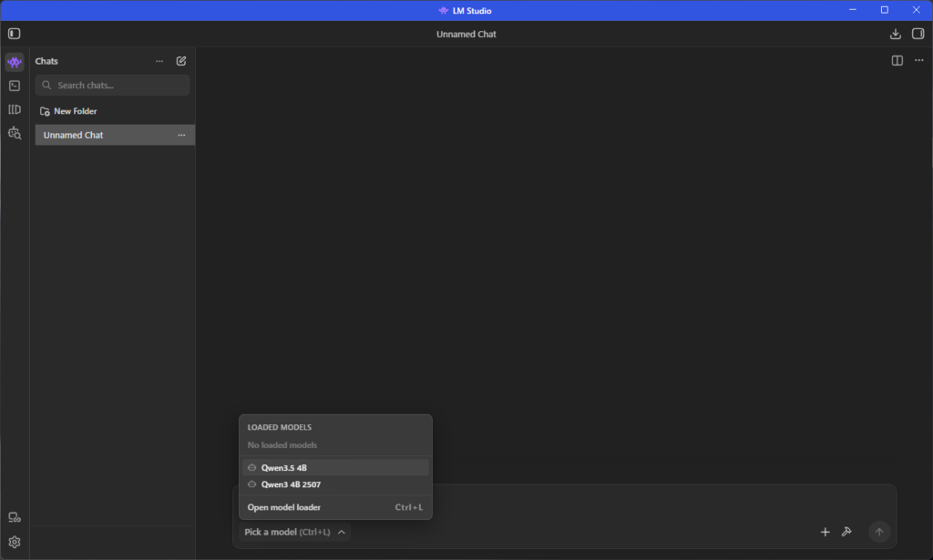Click the split view icon in the chat area
933x560 pixels.
point(897,61)
